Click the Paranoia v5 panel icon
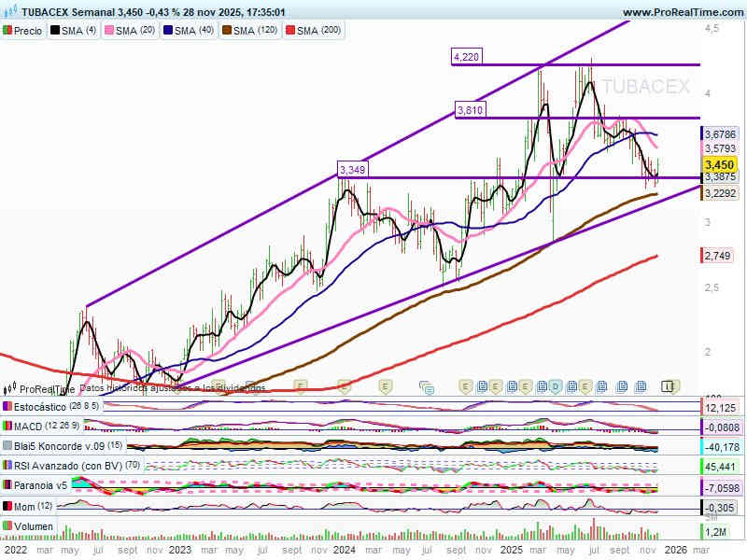 coord(8,486)
